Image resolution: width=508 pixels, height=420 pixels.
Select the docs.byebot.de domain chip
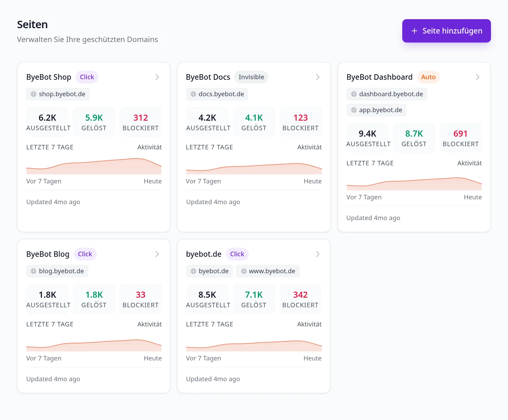(217, 94)
